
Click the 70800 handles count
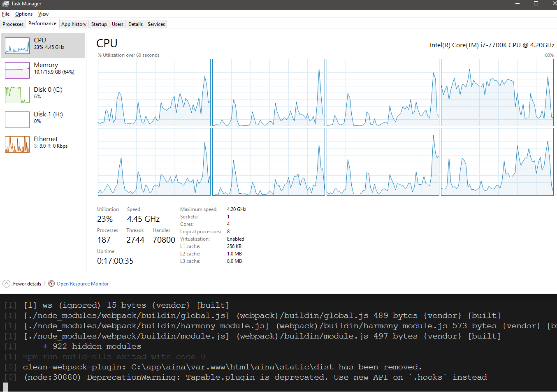tap(164, 240)
